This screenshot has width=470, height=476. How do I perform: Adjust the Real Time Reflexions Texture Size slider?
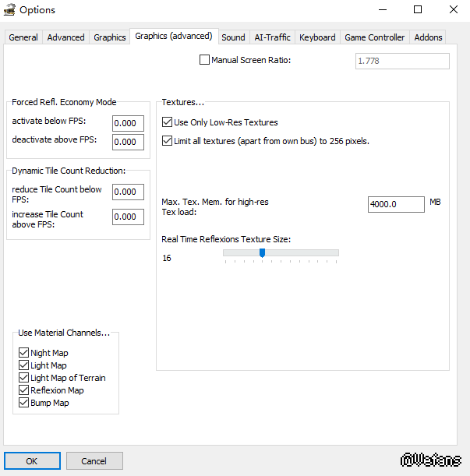(x=263, y=252)
